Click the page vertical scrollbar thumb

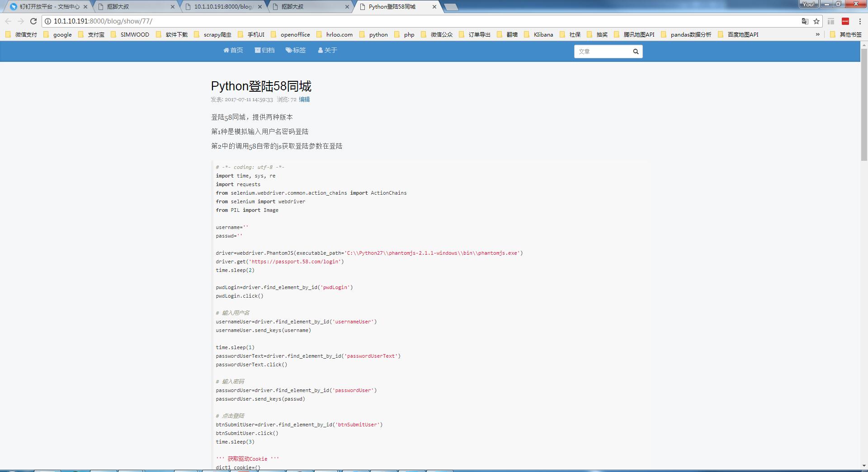864,104
